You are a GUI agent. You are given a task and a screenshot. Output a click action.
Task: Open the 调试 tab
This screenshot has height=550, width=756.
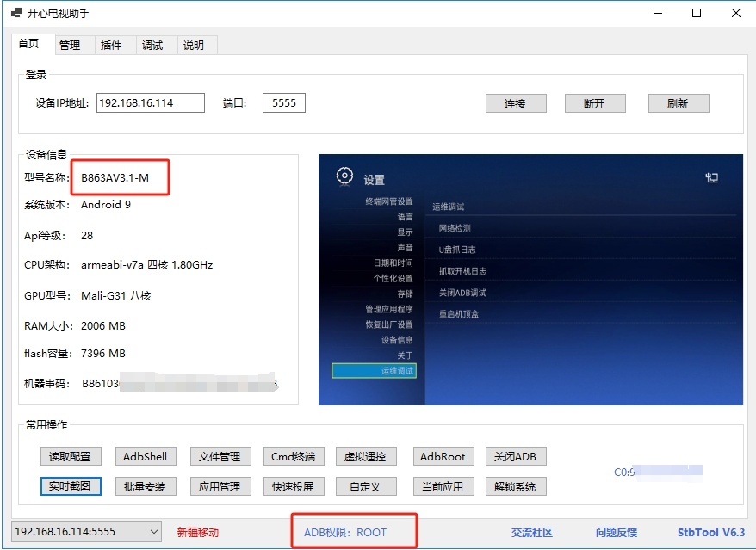click(153, 45)
